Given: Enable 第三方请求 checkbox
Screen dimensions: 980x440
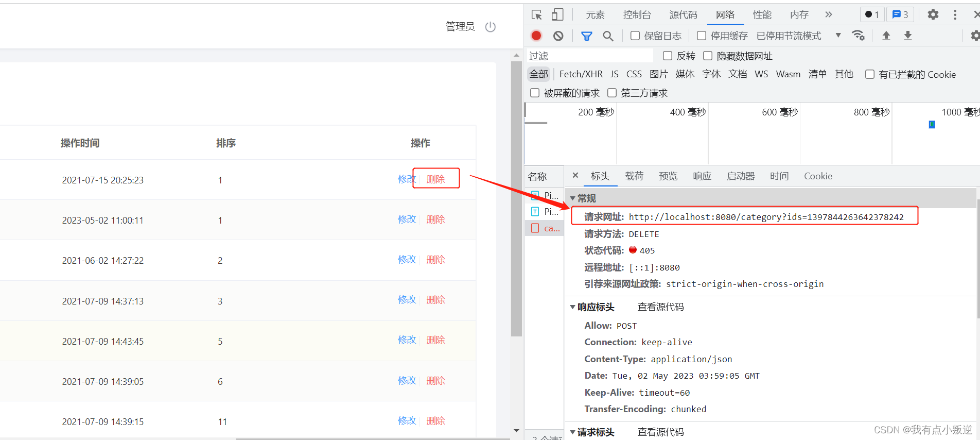Looking at the screenshot, I should click(612, 93).
